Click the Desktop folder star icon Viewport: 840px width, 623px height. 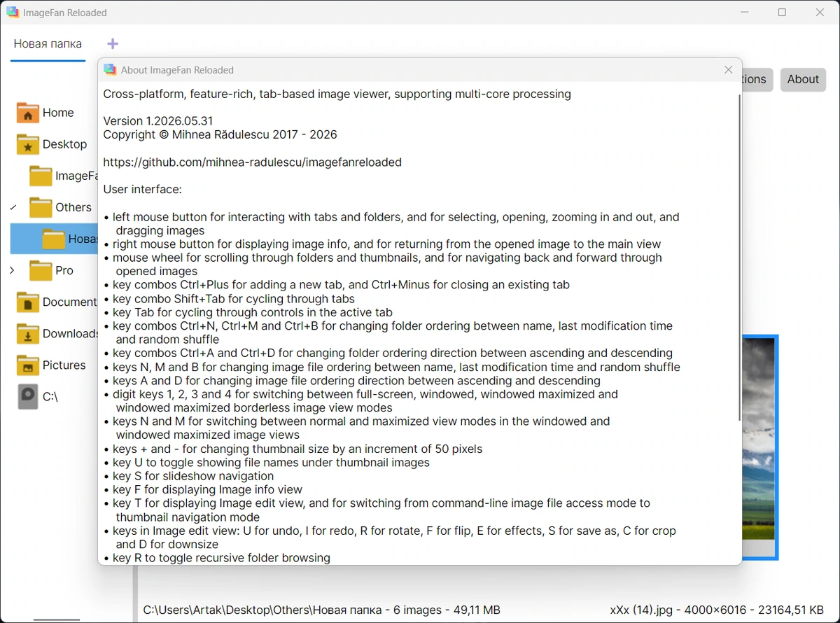[28, 143]
